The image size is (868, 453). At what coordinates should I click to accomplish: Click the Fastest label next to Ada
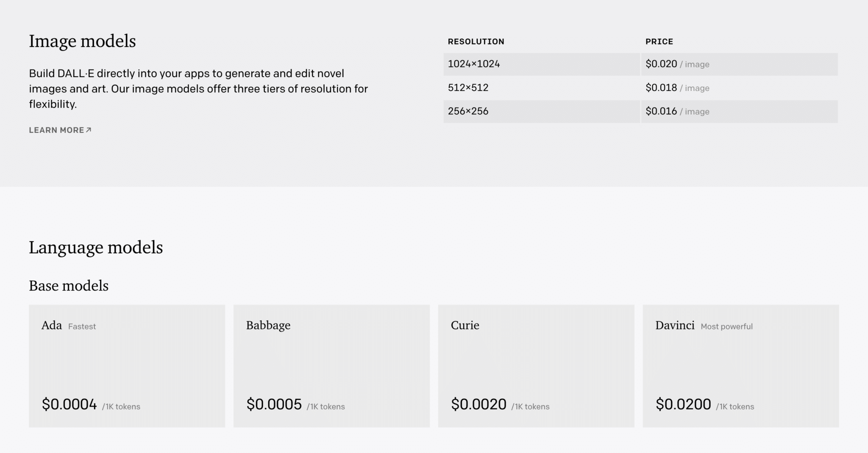(x=82, y=326)
